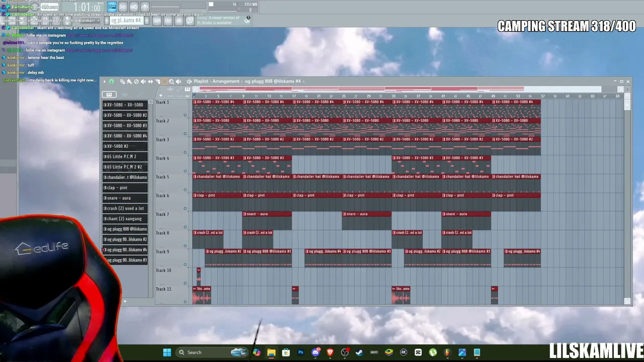Show the piano-roll patterns picker button
Screen dimensions: 644x362
pyautogui.click(x=109, y=95)
